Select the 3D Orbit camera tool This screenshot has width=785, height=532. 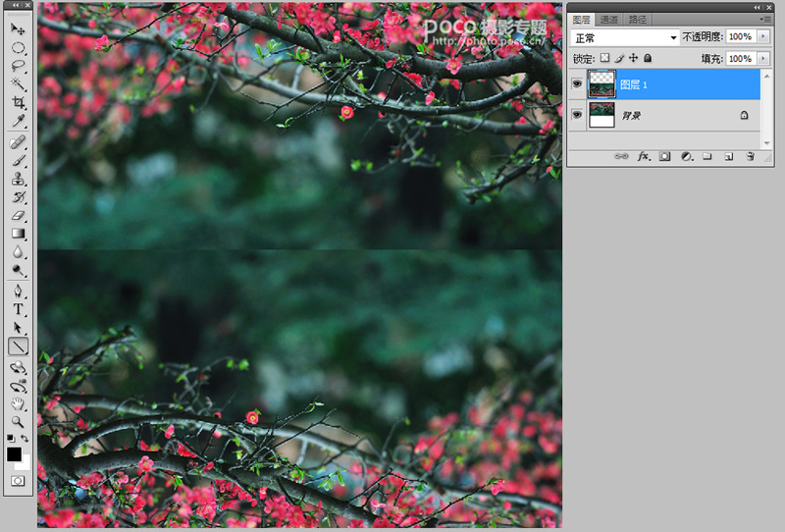coord(18,386)
